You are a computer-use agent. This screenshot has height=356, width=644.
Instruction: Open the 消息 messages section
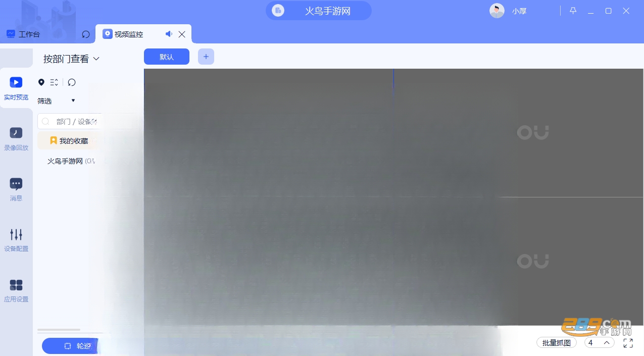16,189
